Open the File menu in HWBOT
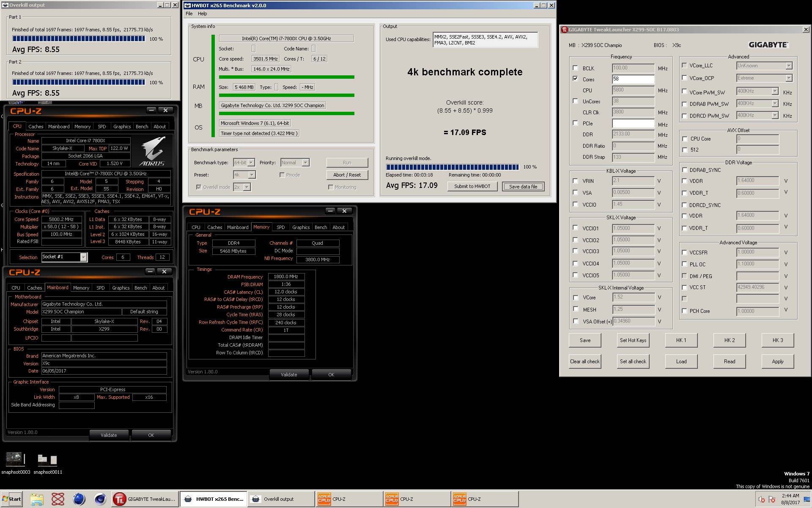 click(x=189, y=14)
